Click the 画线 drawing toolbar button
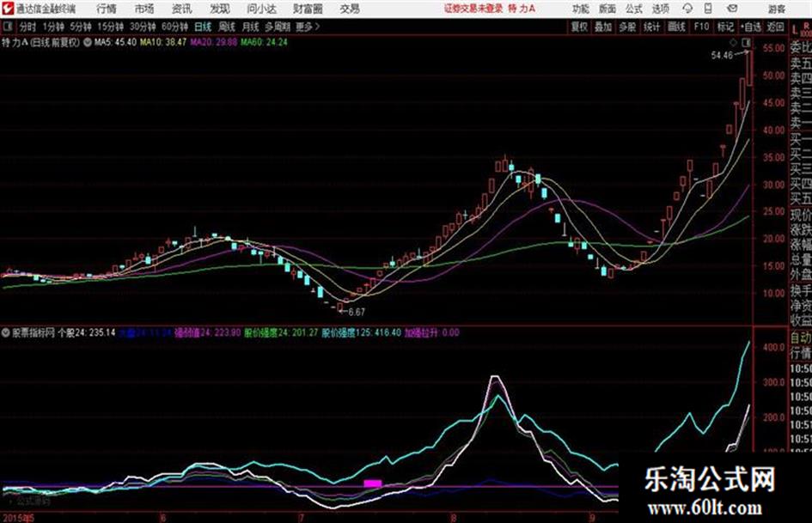This screenshot has width=812, height=523. [x=676, y=27]
